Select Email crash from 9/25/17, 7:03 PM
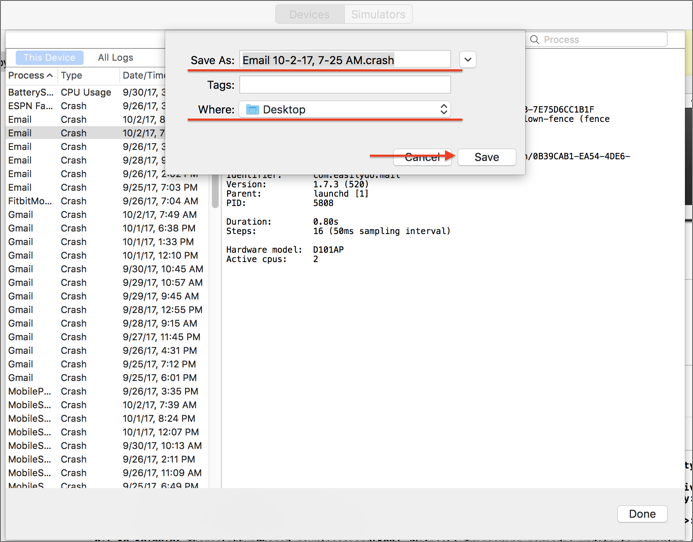This screenshot has width=693, height=542. coord(107,187)
